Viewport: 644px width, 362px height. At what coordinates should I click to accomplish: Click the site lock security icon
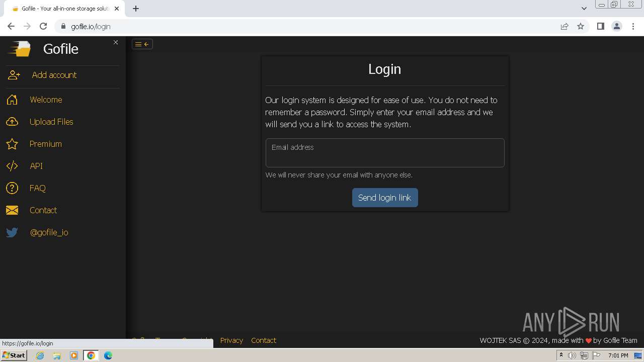63,26
